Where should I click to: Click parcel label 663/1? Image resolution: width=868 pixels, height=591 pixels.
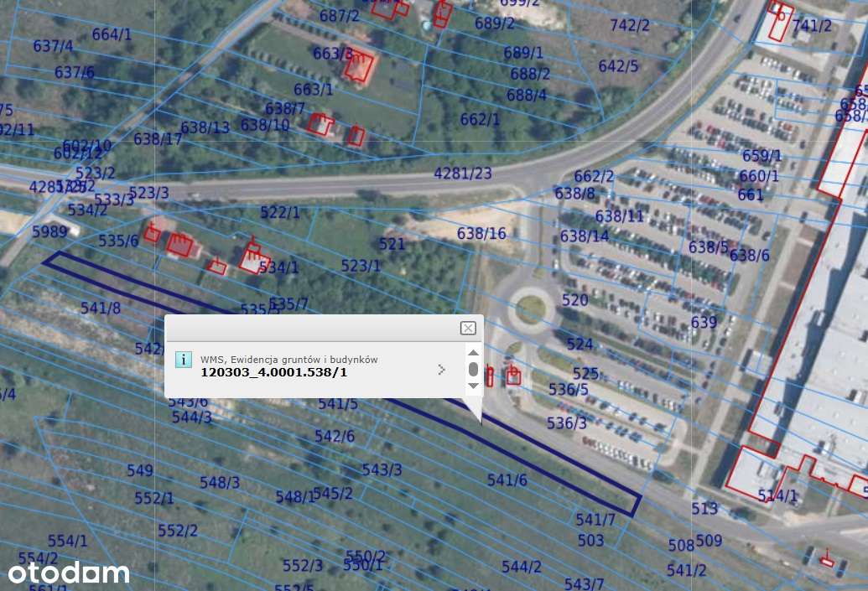click(x=314, y=90)
